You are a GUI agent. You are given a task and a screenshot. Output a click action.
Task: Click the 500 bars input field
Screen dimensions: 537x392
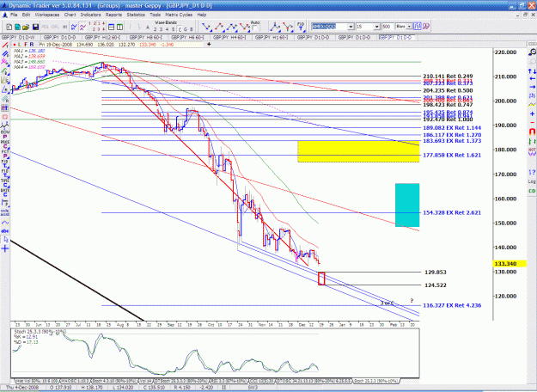(387, 27)
